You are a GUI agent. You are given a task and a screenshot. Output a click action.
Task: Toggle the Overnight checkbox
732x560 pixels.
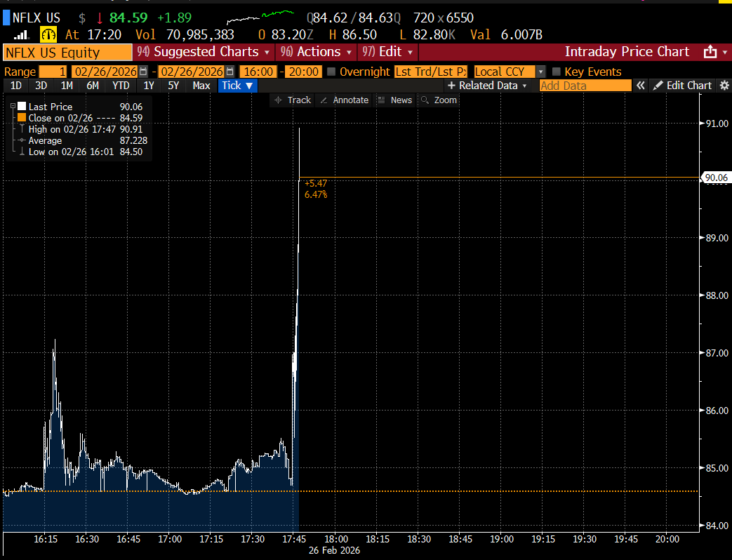[x=331, y=72]
